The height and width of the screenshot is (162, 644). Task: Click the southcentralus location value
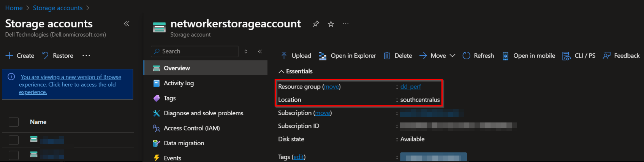pos(420,100)
